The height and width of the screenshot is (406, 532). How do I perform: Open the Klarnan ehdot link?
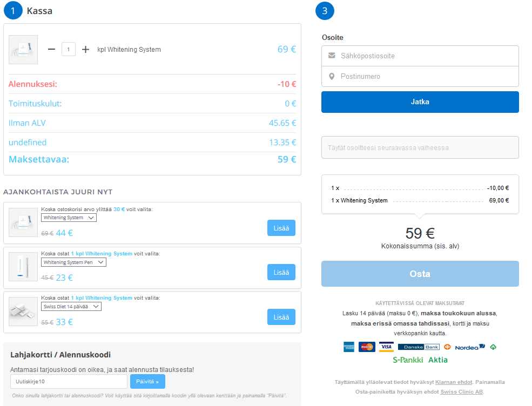(454, 382)
